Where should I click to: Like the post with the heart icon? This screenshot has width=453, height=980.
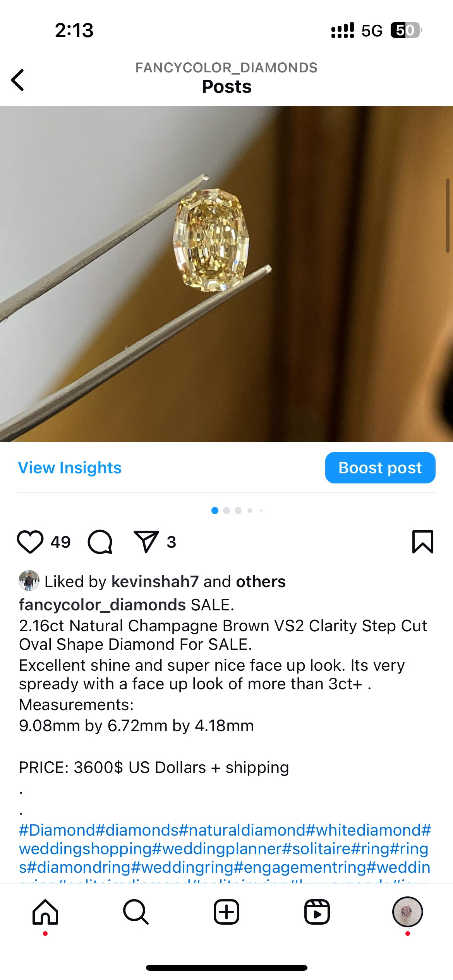tap(30, 542)
